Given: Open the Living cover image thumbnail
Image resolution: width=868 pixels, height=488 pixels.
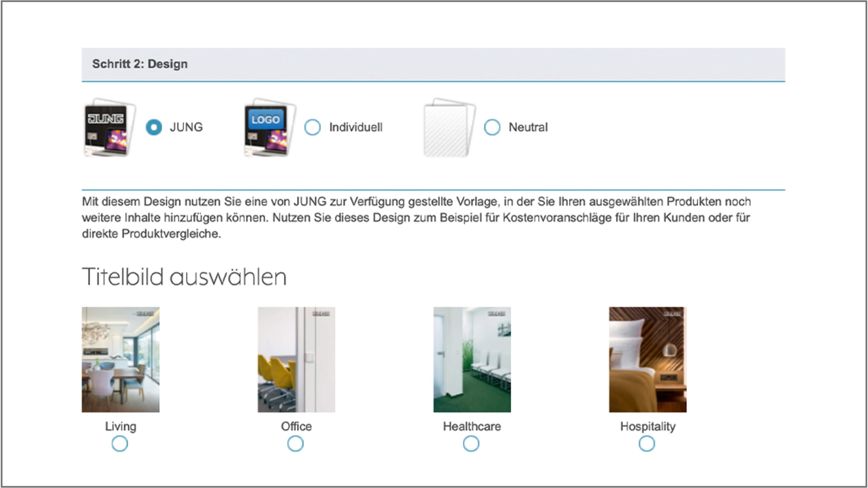Looking at the screenshot, I should tap(121, 359).
